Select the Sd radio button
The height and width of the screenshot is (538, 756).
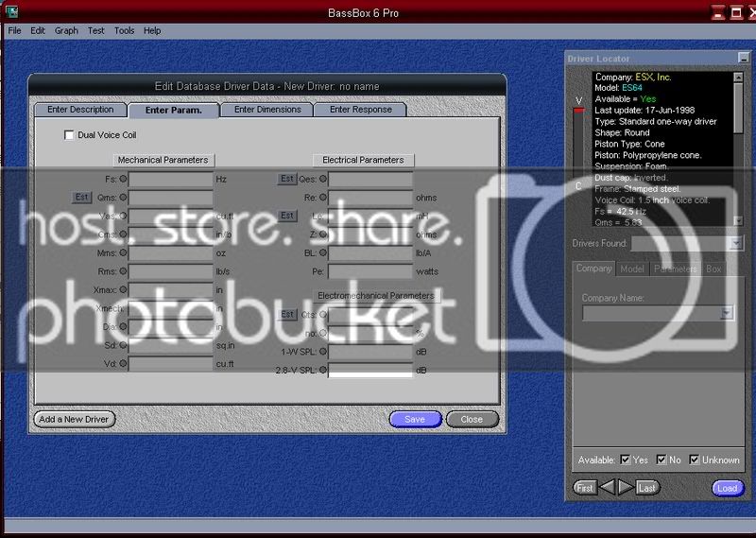(x=123, y=345)
